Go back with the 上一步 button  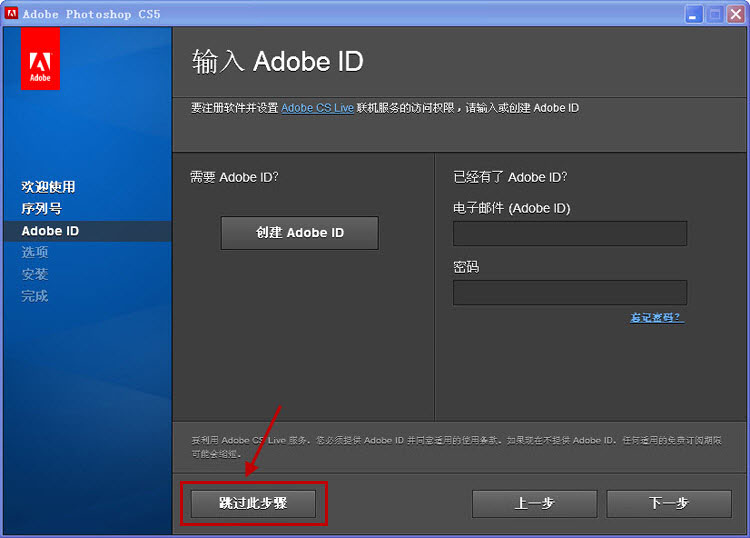[534, 503]
